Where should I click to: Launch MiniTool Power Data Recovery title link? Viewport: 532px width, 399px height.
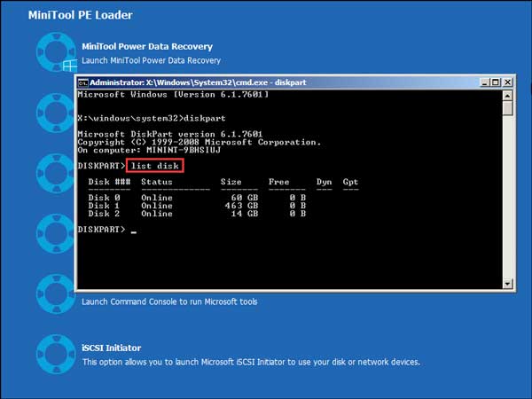click(147, 46)
